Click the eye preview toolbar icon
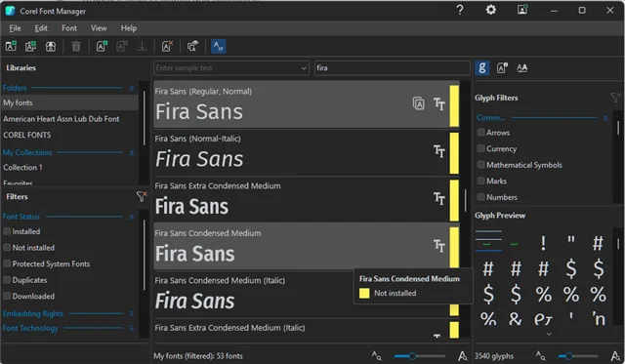Viewport: 625px width, 364px height. pos(192,46)
